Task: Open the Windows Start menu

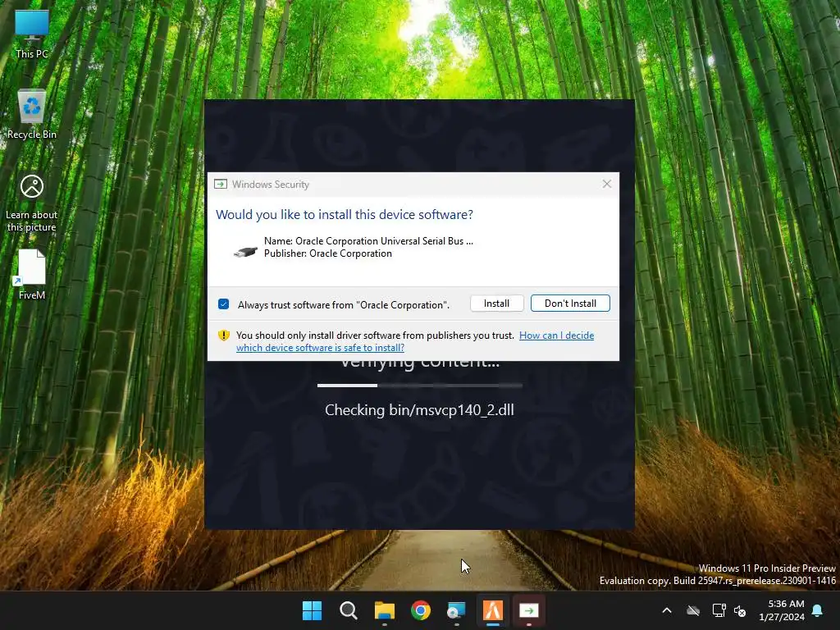Action: [313, 610]
